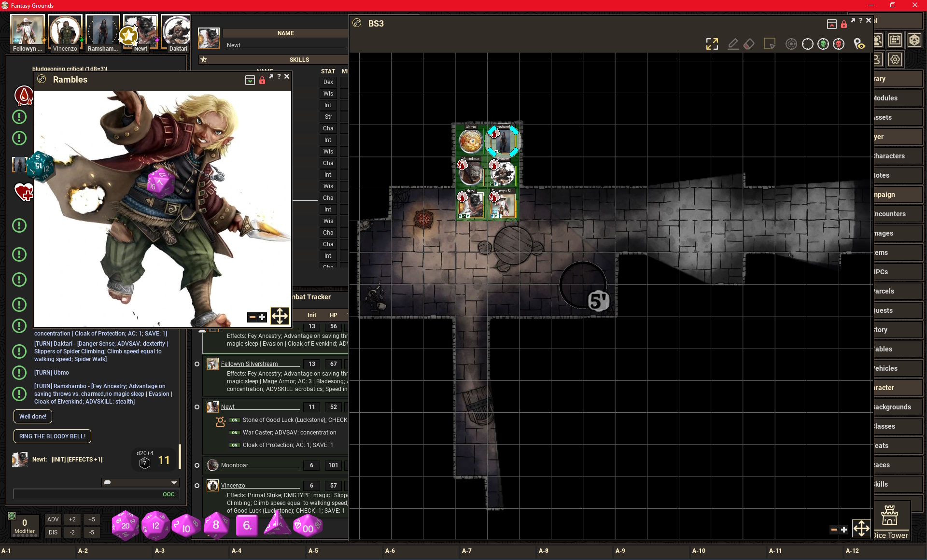Select the Daktari character portrait
Screen dimensions: 927x560
click(x=178, y=33)
